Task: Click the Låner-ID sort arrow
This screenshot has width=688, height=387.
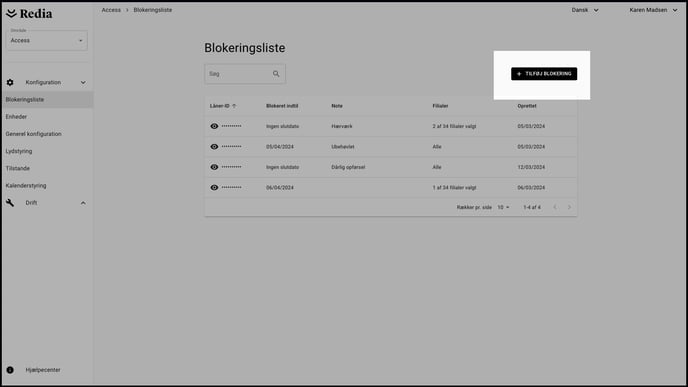Action: 234,106
